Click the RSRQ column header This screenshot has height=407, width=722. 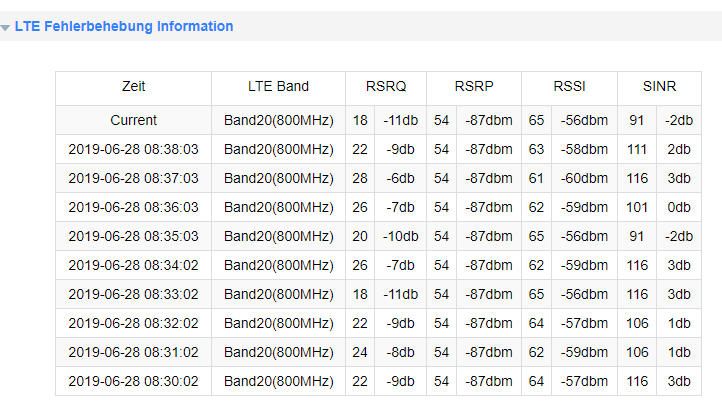coord(386,87)
